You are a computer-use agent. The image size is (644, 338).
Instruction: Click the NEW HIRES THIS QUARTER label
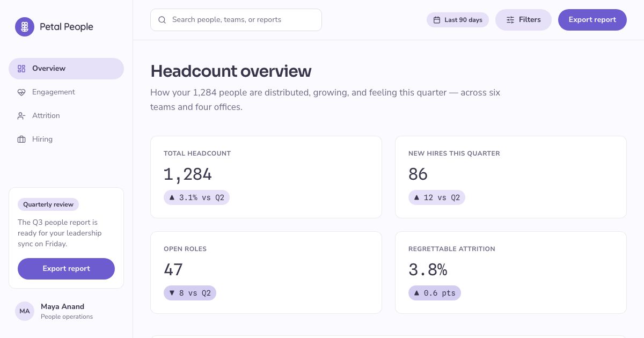pyautogui.click(x=454, y=153)
